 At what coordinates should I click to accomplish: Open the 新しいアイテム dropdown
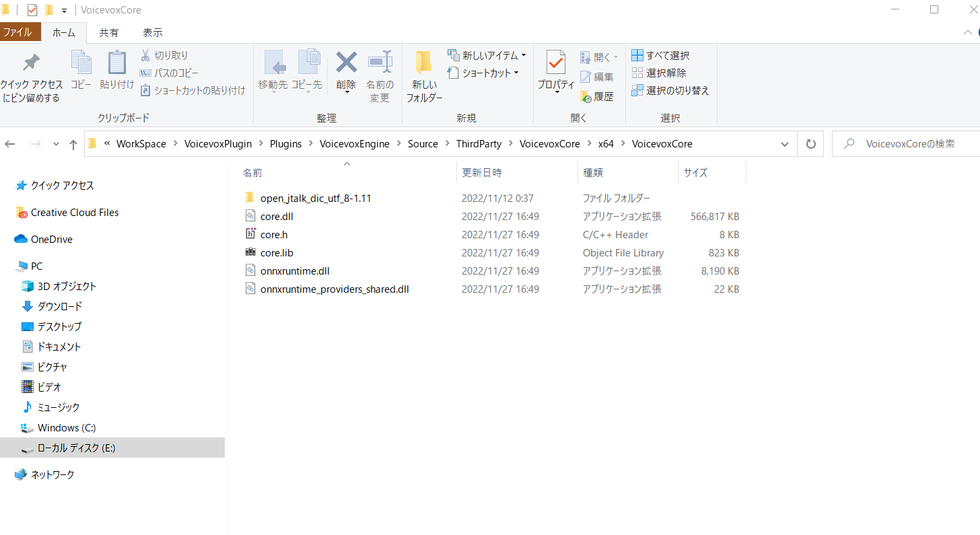[x=487, y=55]
